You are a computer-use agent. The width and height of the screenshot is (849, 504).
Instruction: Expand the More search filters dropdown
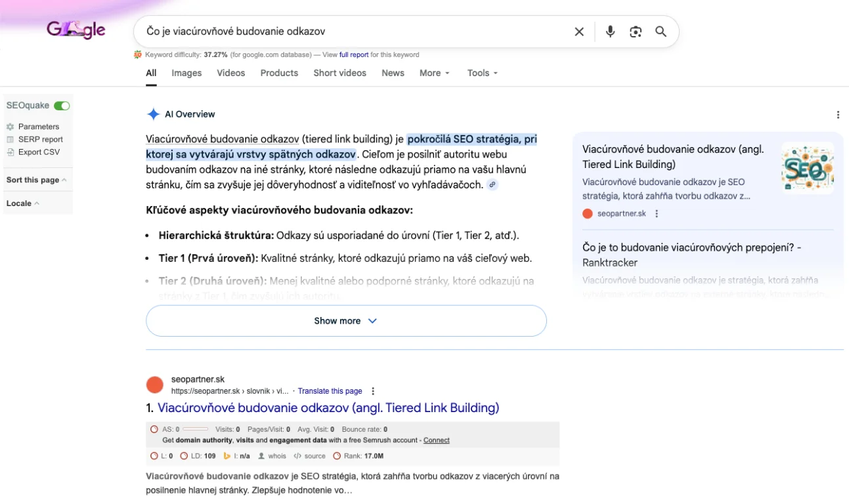(x=434, y=73)
